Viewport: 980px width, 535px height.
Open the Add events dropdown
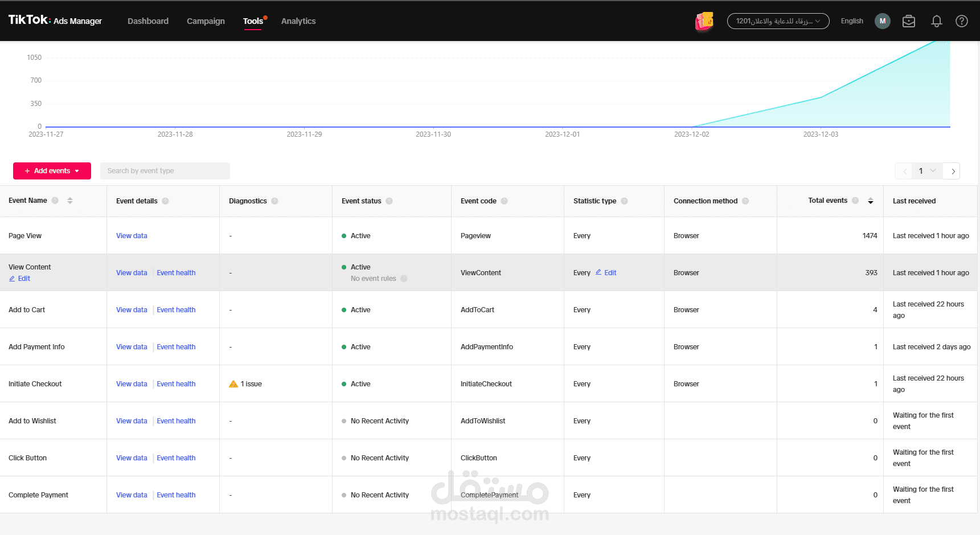point(52,171)
